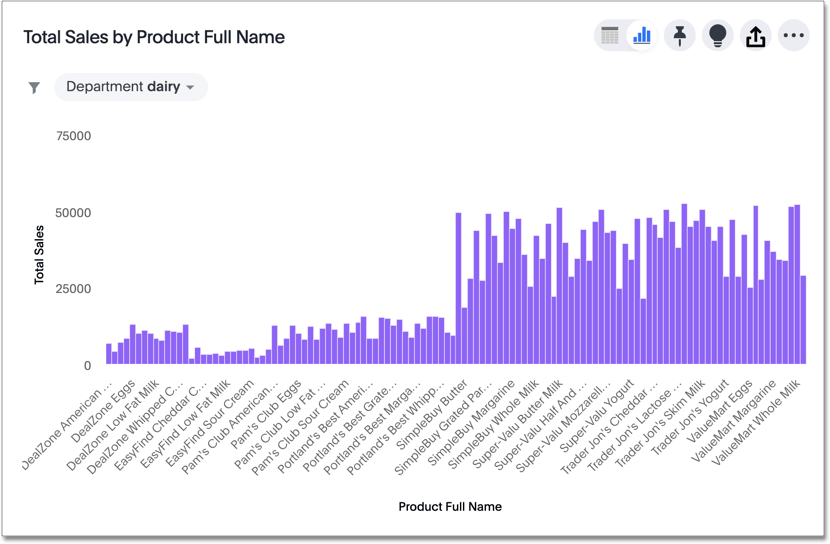The height and width of the screenshot is (544, 830).
Task: Switch to chart view
Action: point(642,37)
